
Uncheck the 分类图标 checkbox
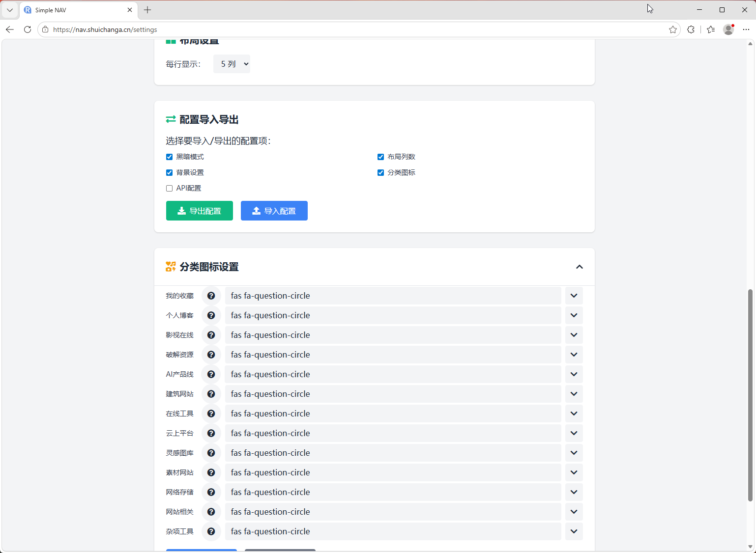click(380, 172)
